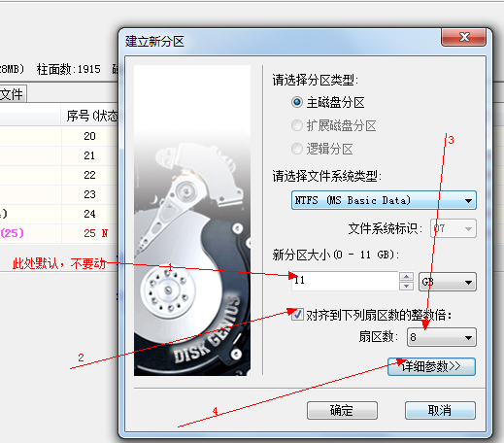Select partition row number 20
This screenshot has height=443, width=504.
point(58,136)
